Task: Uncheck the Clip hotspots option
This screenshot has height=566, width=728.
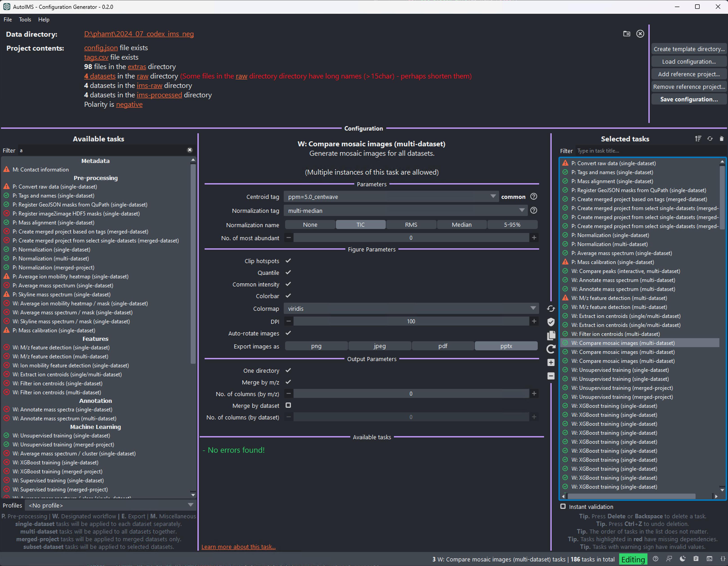Action: point(288,261)
